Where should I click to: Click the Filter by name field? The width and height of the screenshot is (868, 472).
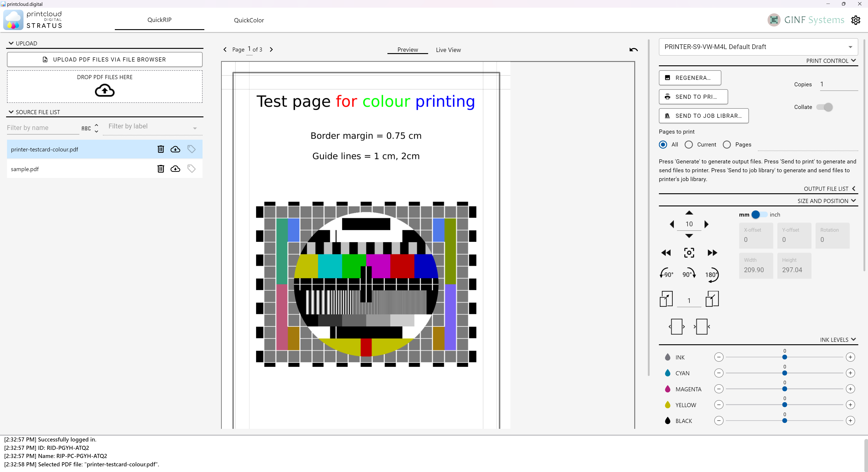(x=43, y=128)
